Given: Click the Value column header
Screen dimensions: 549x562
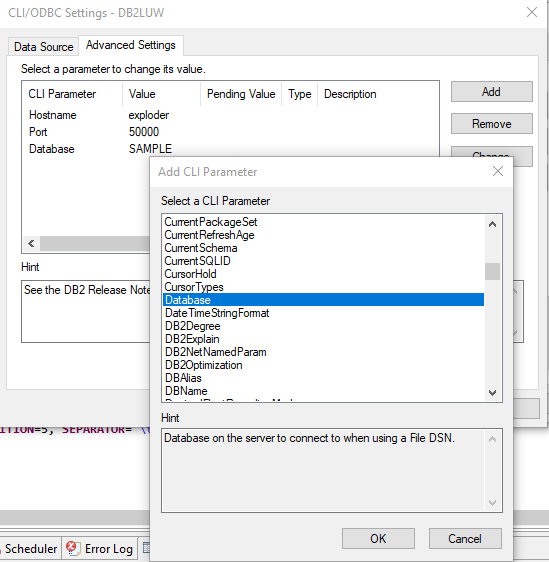Looking at the screenshot, I should tap(162, 94).
